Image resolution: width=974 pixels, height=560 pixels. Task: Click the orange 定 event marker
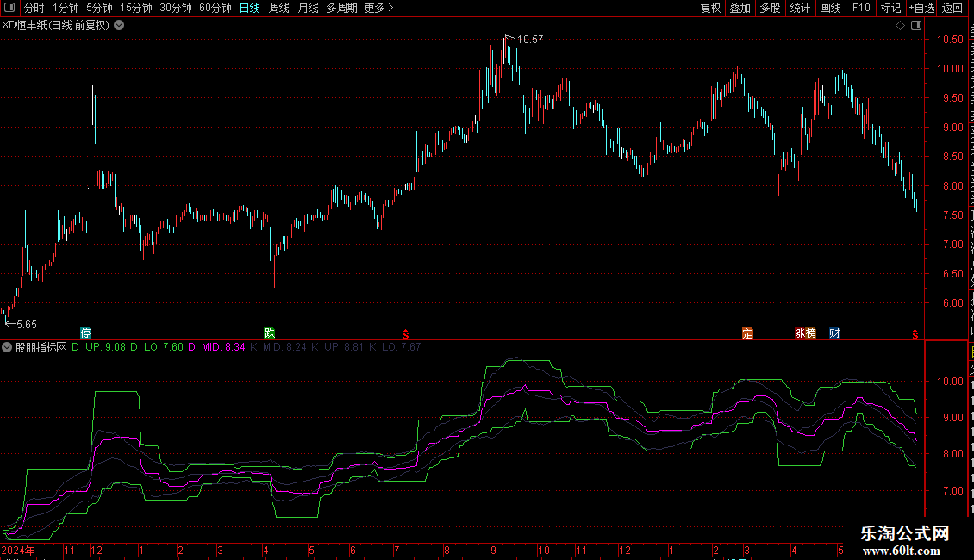coord(747,333)
